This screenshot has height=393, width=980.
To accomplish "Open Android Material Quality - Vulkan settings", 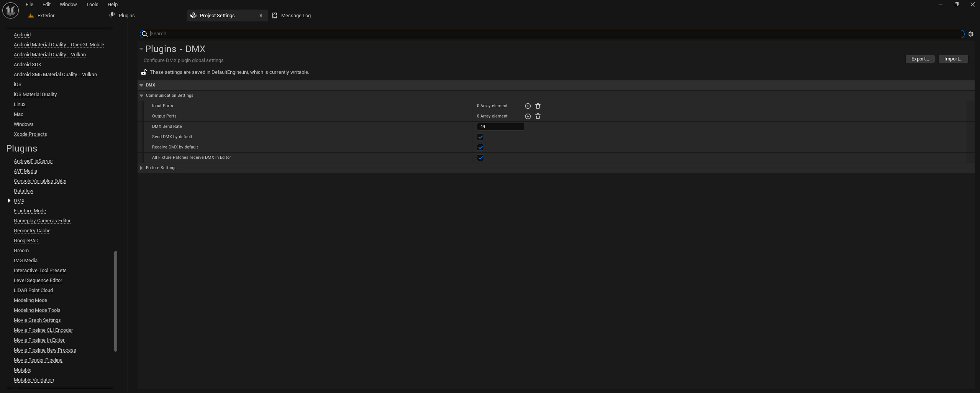I will [x=50, y=55].
